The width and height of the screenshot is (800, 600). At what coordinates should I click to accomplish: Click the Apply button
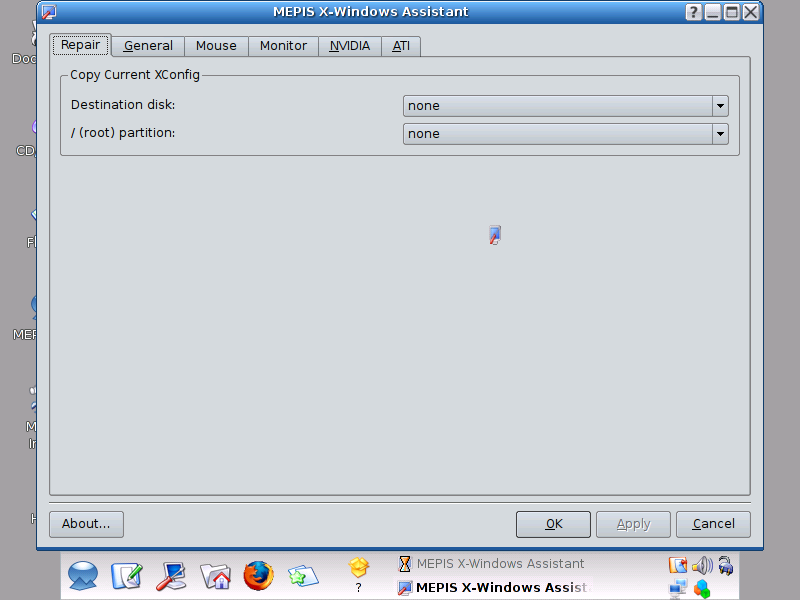[x=633, y=524]
